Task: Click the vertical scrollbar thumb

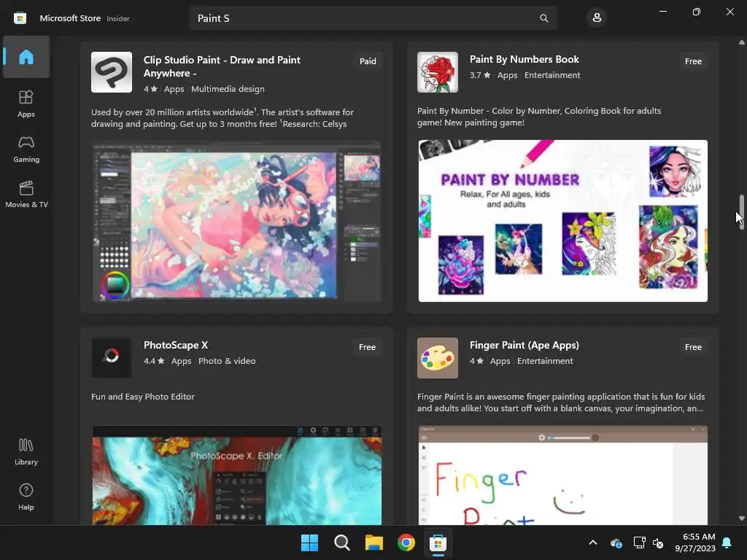Action: (x=741, y=212)
